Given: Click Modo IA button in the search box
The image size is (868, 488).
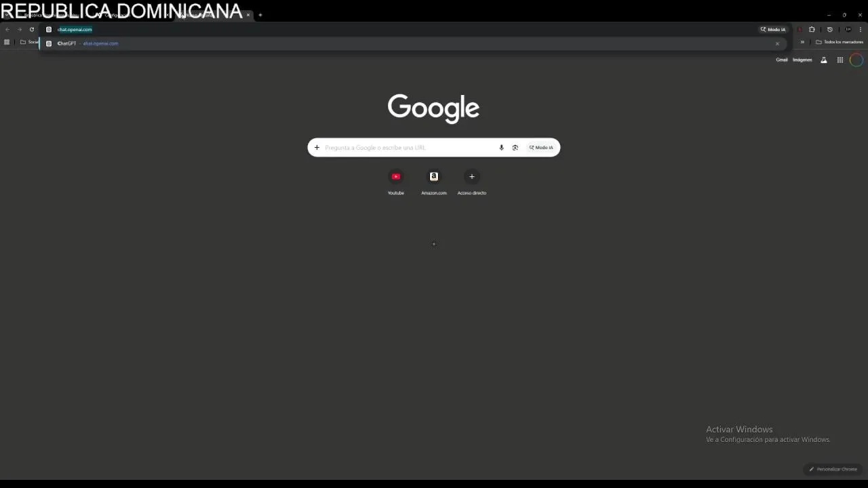Looking at the screenshot, I should (x=541, y=148).
